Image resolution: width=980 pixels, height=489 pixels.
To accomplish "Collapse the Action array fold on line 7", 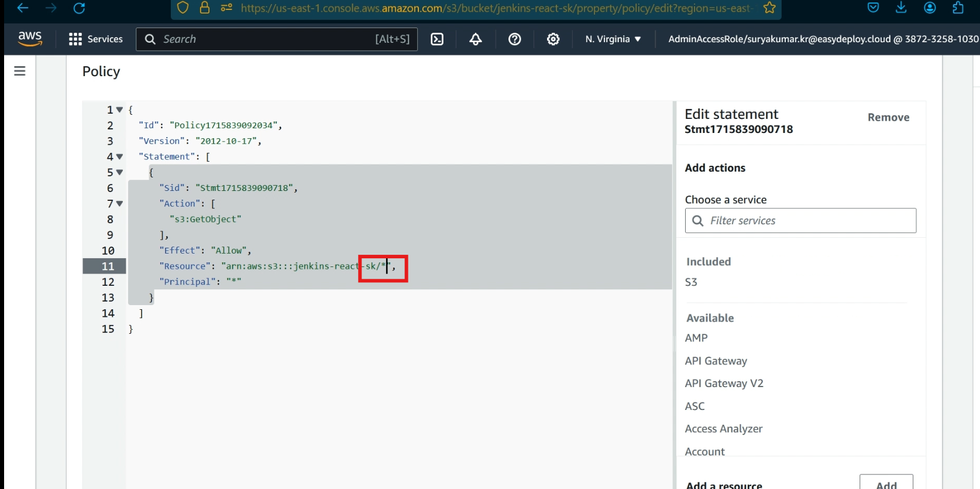I will point(119,204).
